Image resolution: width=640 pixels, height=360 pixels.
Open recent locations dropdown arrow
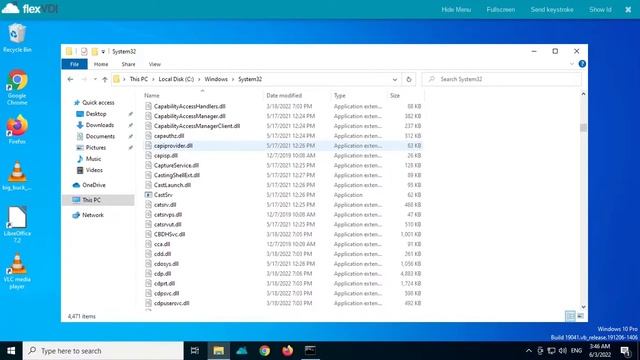coord(95,79)
